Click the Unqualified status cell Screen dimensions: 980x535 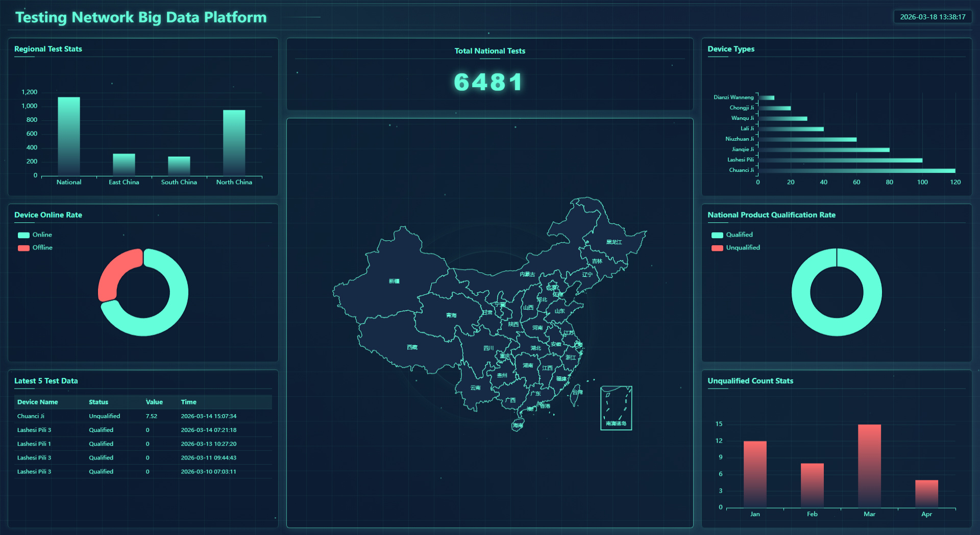coord(104,416)
